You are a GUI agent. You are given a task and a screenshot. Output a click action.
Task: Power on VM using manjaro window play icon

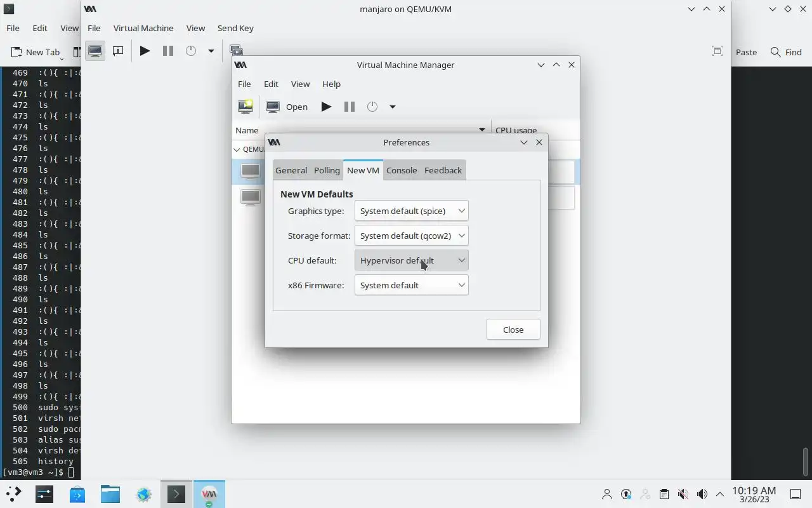145,51
